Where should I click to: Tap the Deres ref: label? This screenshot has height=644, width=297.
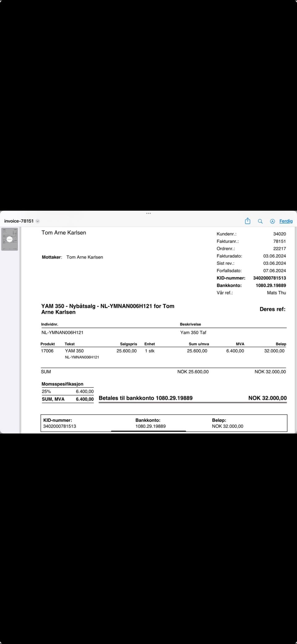coord(273,309)
